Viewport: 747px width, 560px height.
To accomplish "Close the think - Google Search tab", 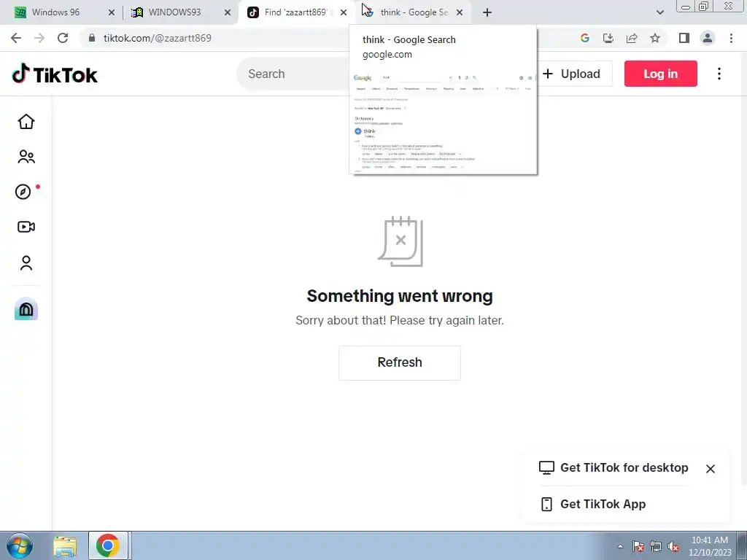I will tap(460, 12).
